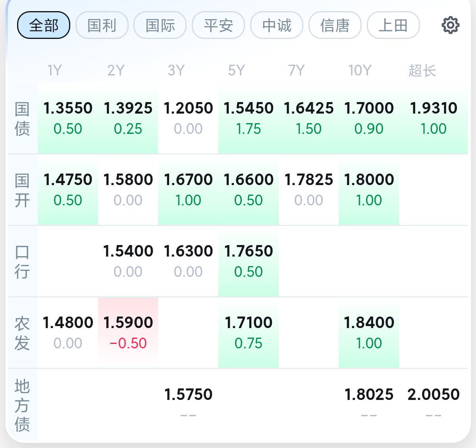
Task: Click the 超长 column header
Action: click(x=422, y=71)
